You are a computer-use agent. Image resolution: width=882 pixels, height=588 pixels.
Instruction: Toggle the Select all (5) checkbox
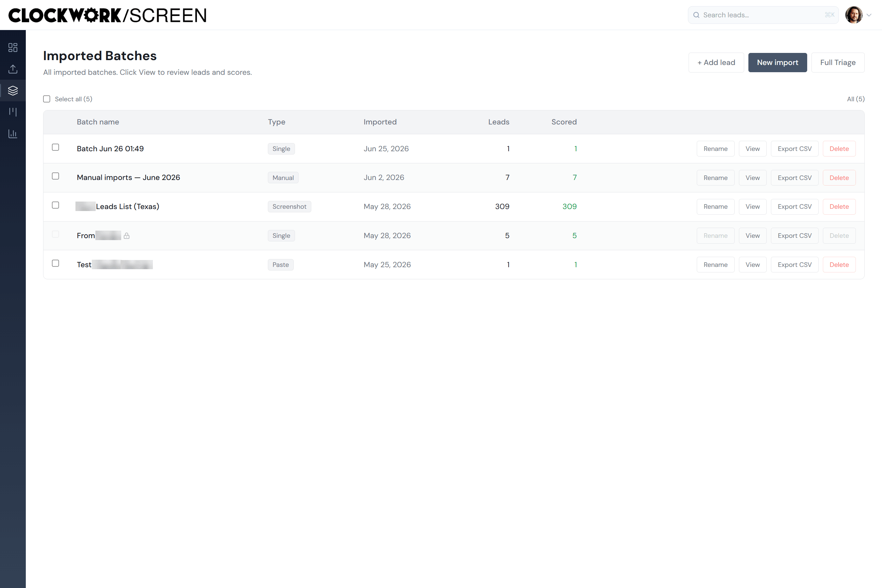[x=46, y=99]
